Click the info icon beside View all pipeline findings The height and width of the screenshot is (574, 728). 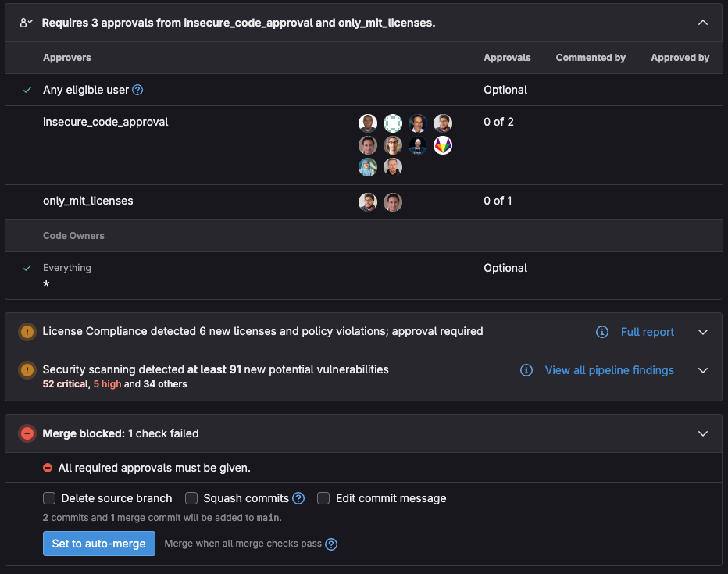pyautogui.click(x=525, y=370)
